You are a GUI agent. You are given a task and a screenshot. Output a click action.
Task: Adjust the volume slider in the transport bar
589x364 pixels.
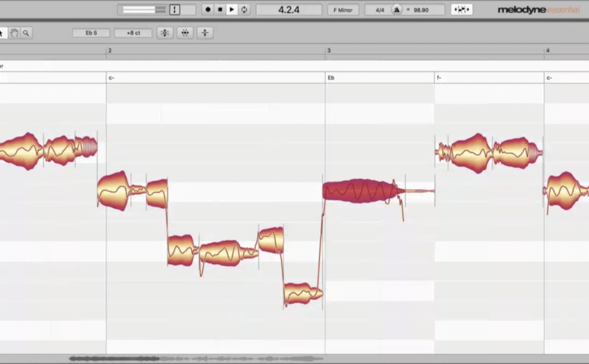tap(144, 9)
